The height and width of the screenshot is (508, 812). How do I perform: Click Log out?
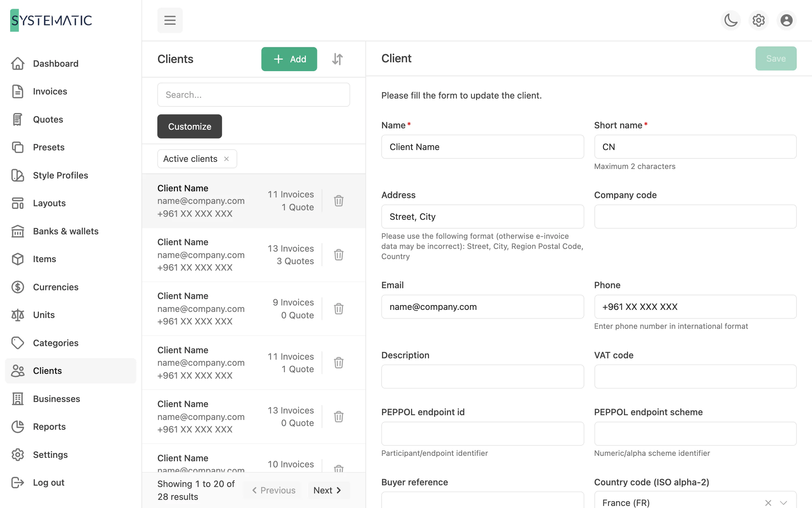pyautogui.click(x=70, y=483)
